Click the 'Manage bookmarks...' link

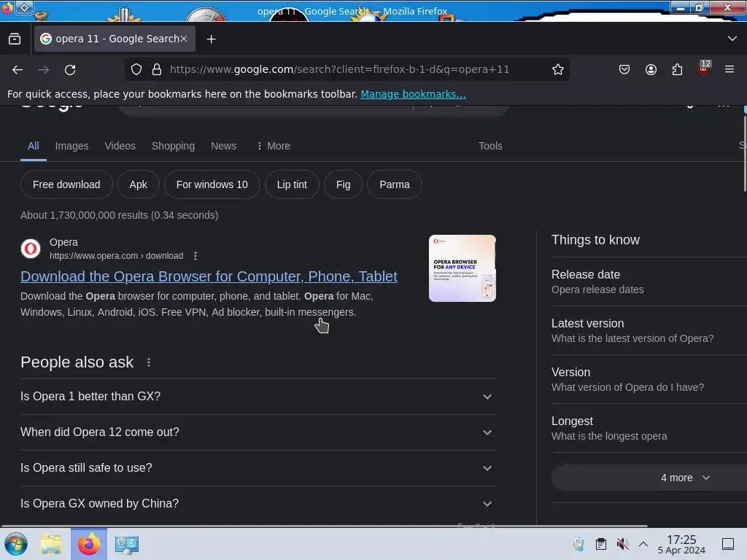413,94
